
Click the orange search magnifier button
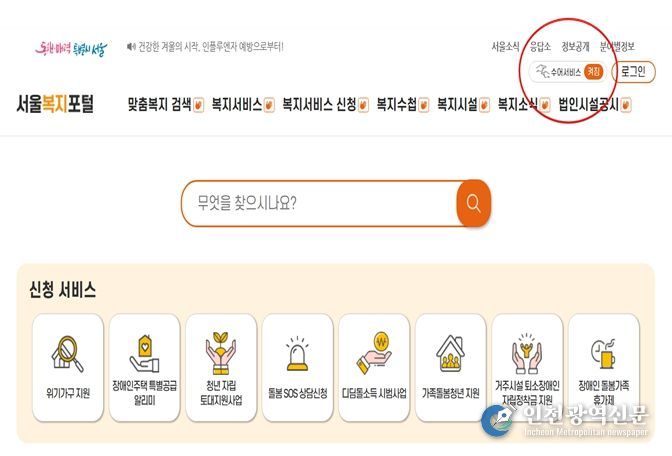click(474, 203)
